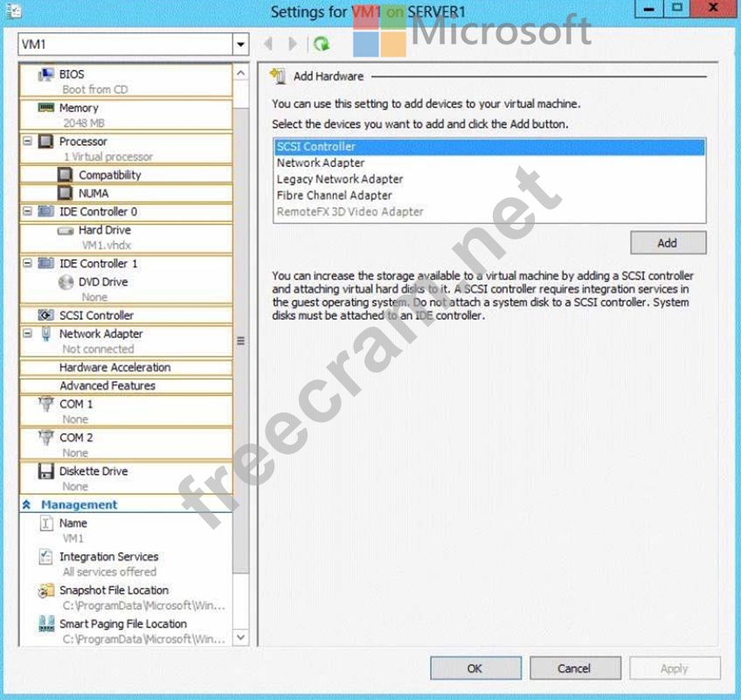Image resolution: width=741 pixels, height=700 pixels.
Task: Click the SCSI Controller icon in tree
Action: pyautogui.click(x=45, y=315)
